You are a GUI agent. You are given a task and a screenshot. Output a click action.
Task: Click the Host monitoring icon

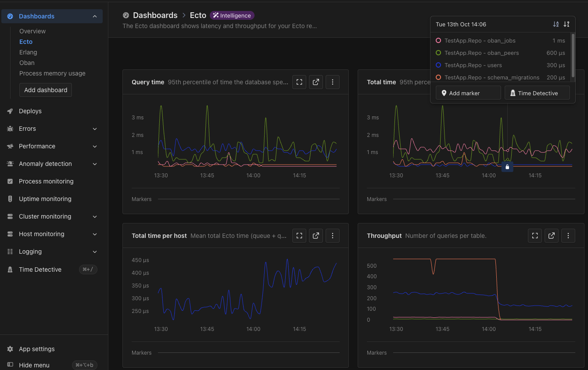pyautogui.click(x=10, y=234)
